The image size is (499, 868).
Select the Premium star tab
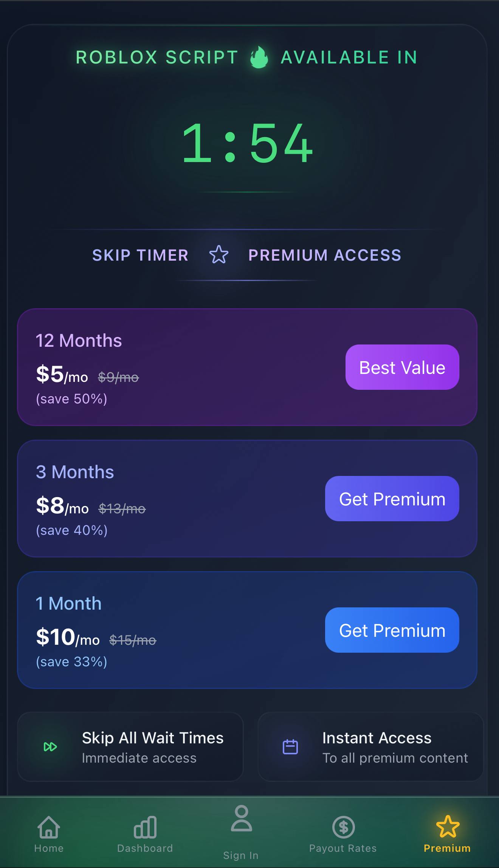coord(448,827)
